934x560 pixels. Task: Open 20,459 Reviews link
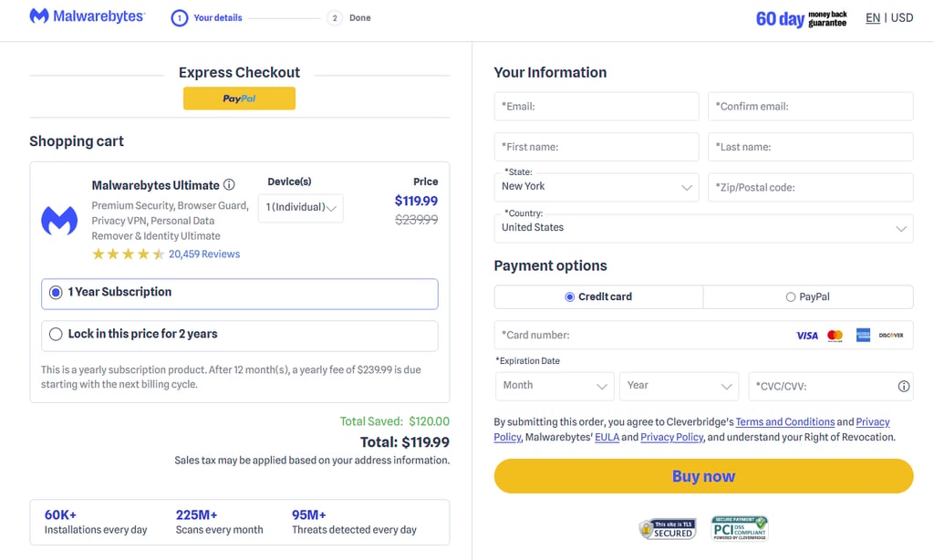204,254
